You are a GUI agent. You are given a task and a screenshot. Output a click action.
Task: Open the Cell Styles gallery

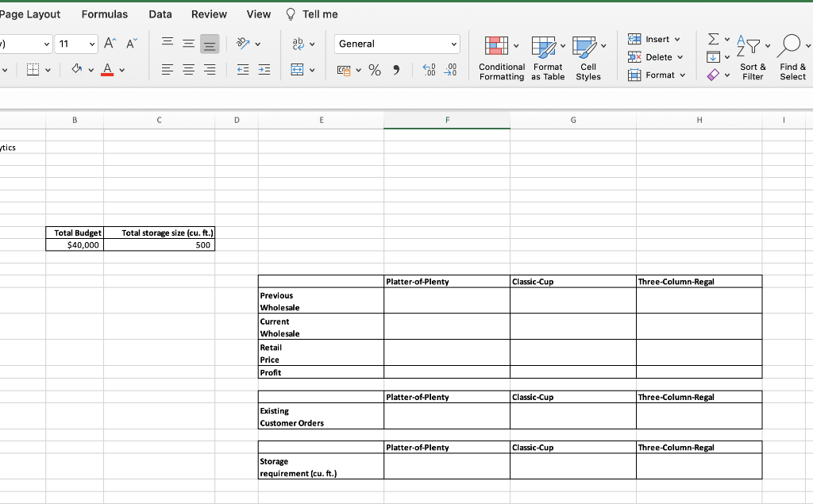pos(588,57)
